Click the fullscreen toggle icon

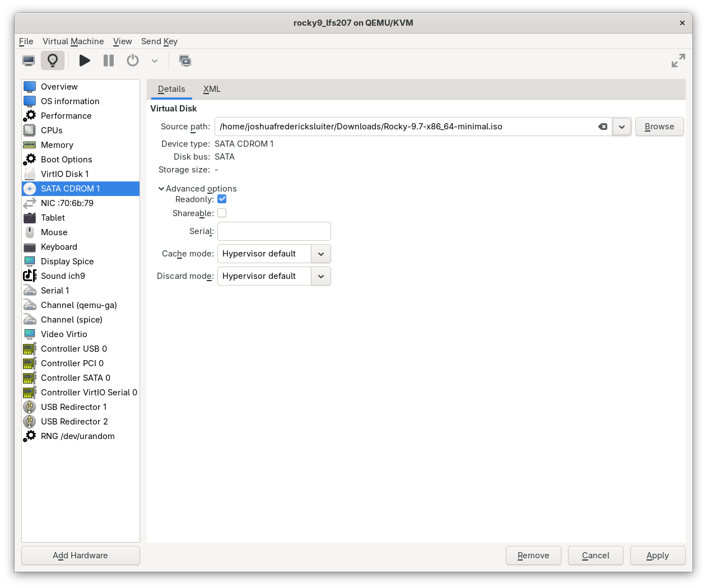coord(678,60)
